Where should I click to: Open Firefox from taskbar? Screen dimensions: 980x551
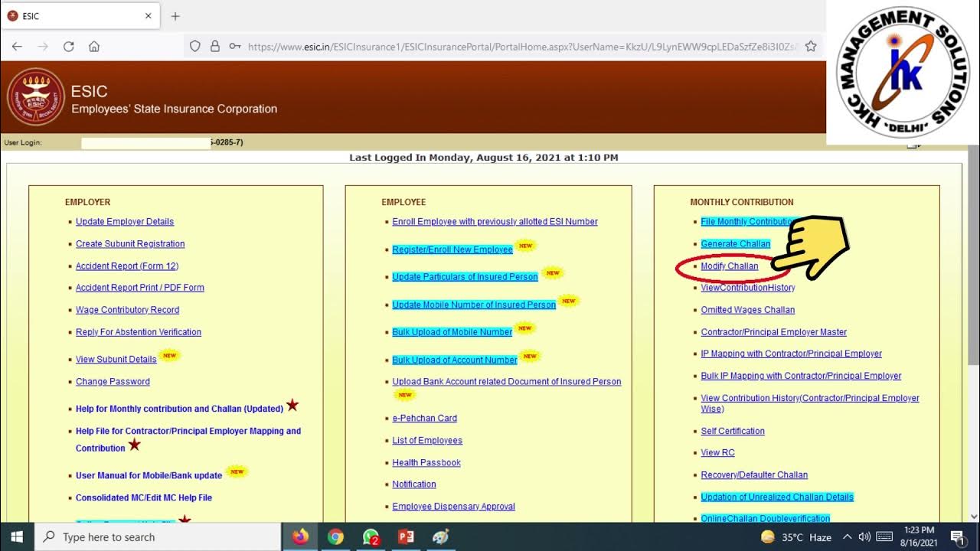point(300,537)
